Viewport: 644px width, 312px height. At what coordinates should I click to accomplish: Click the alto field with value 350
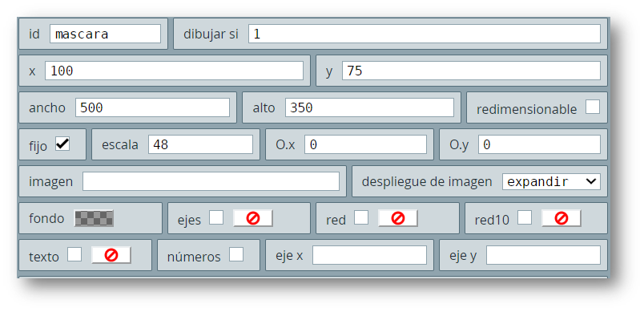pos(369,107)
